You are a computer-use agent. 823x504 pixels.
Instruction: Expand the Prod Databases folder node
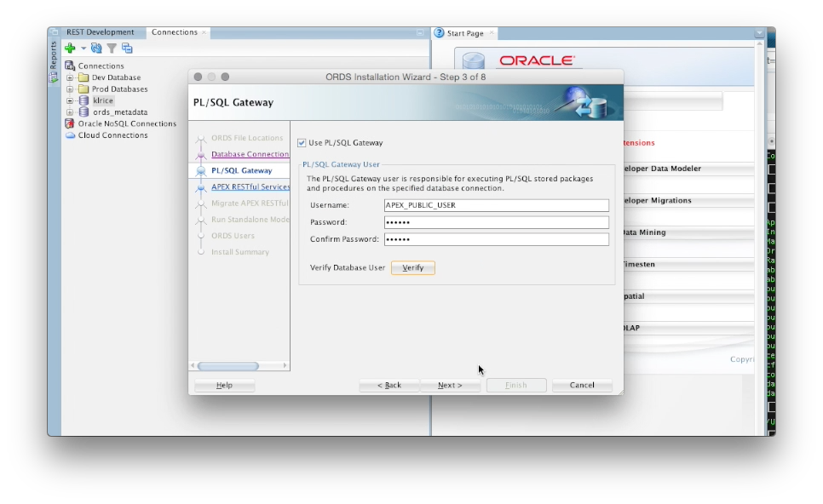69,89
